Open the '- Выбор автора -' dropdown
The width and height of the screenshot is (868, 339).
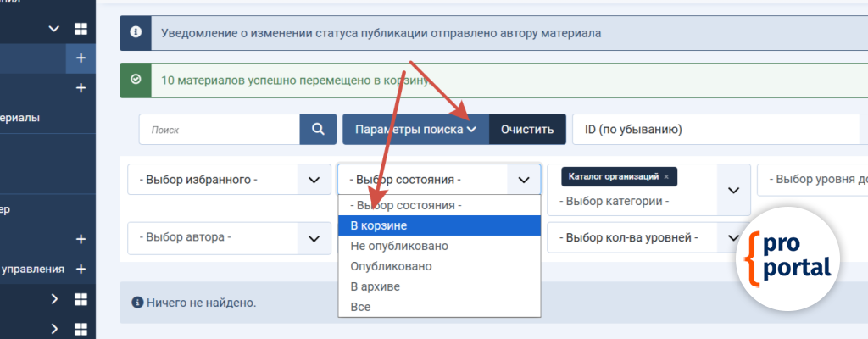coord(228,238)
